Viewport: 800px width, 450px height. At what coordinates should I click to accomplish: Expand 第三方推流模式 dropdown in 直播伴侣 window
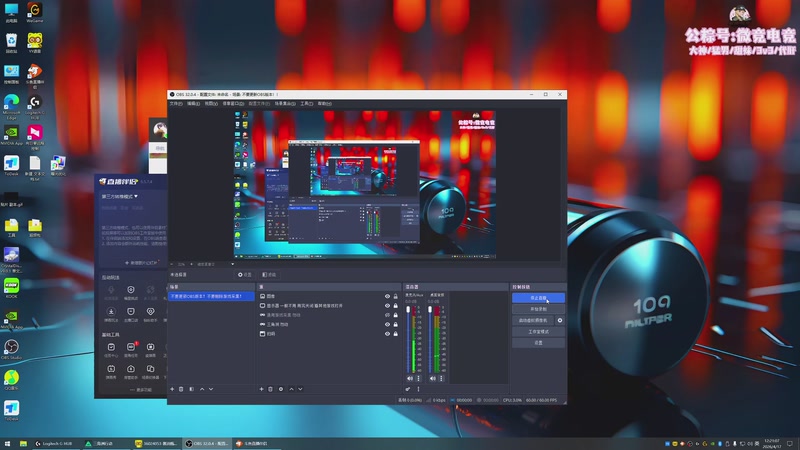[119, 196]
